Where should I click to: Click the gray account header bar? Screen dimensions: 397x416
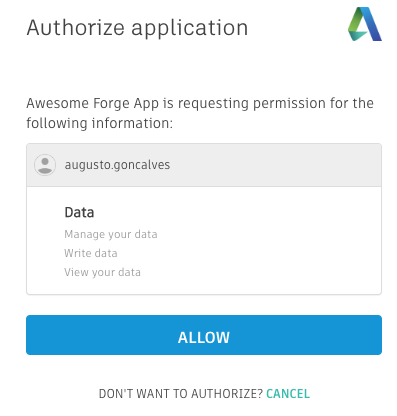coord(204,165)
